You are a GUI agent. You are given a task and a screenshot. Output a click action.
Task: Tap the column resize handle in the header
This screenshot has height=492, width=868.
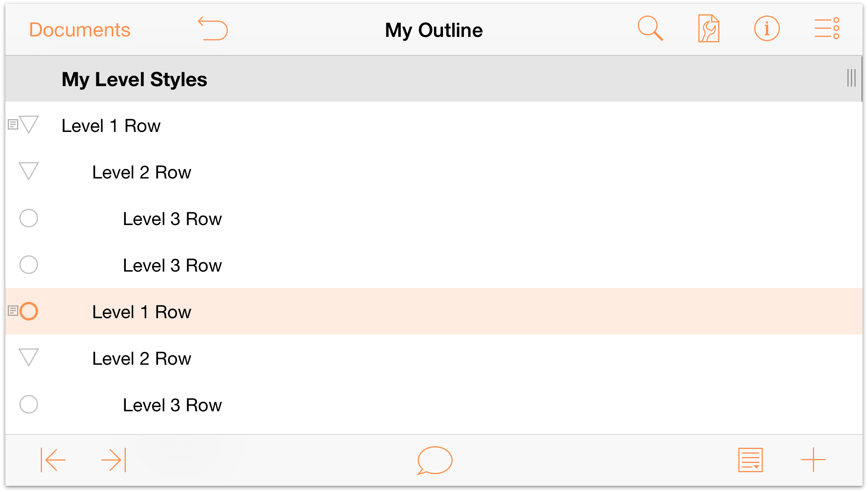851,78
